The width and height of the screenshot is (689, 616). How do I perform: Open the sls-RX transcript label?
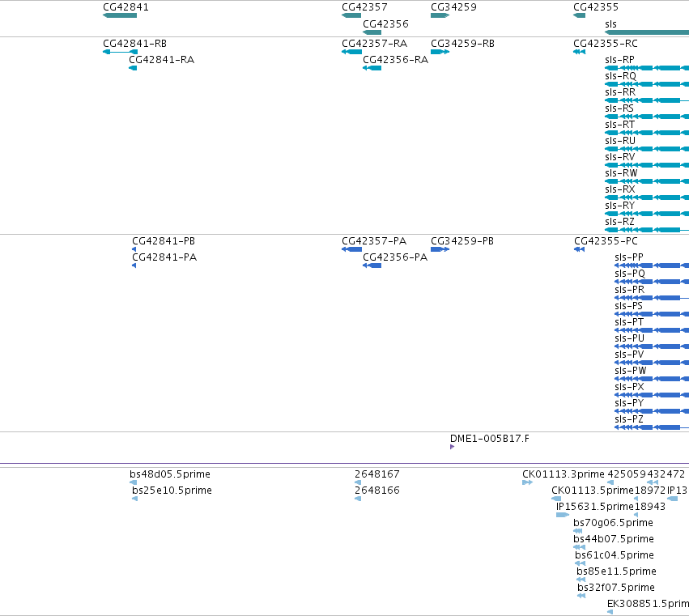coord(620,189)
